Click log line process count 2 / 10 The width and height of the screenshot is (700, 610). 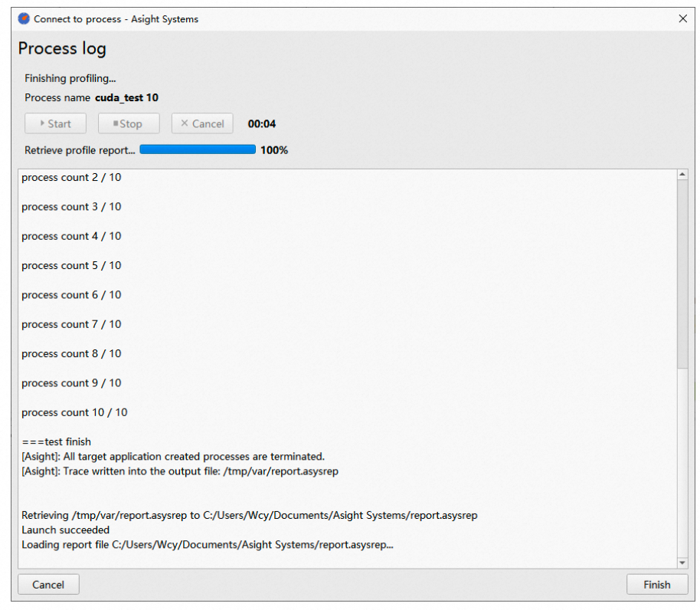pos(71,177)
